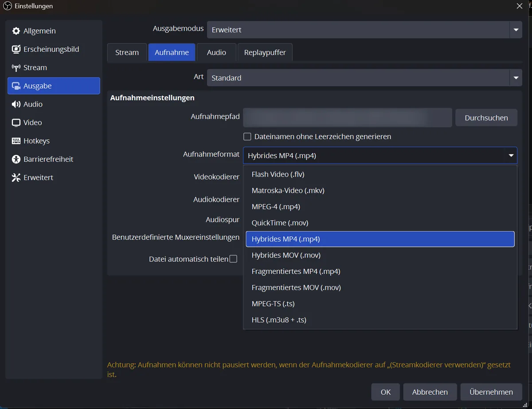Viewport: 532px width, 409px height.
Task: Click the Barrierefreiheit accessibility icon
Action: pyautogui.click(x=16, y=159)
